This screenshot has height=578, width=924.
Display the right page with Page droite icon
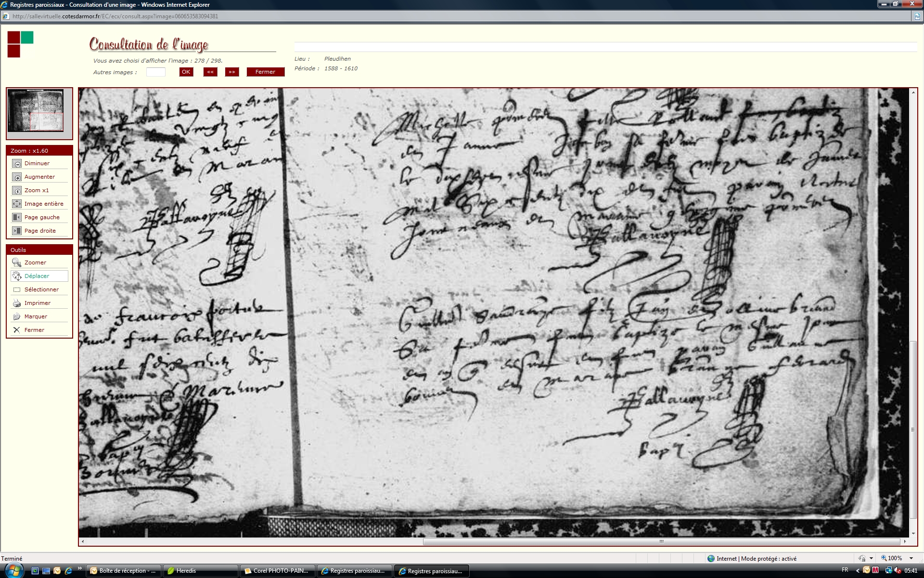[17, 231]
